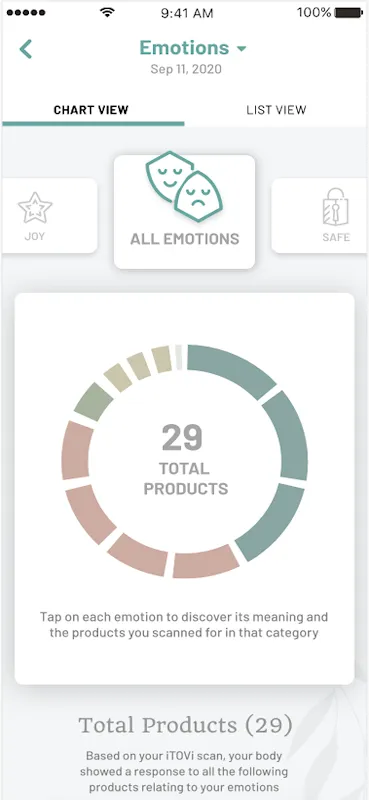Select the Safe padlock icon
The height and width of the screenshot is (800, 369).
336,207
